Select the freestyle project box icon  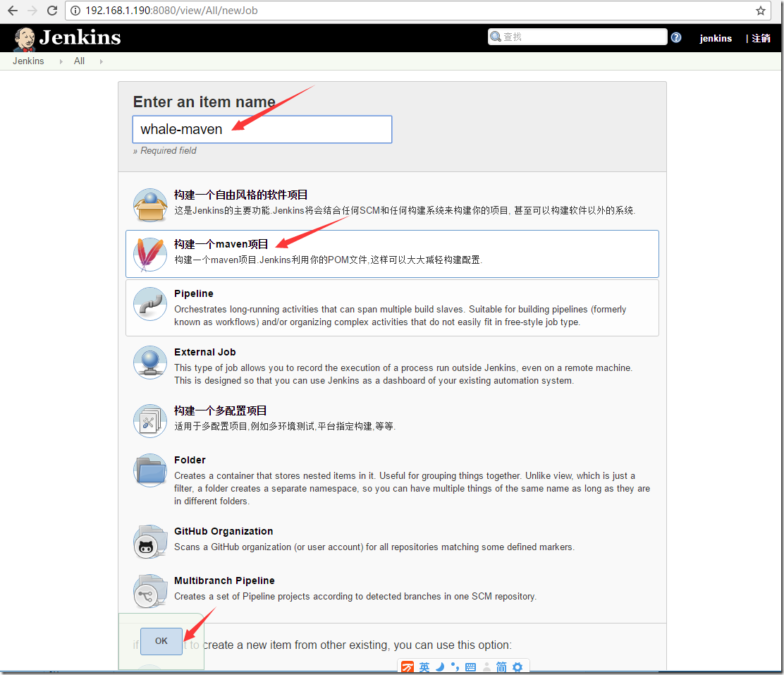pyautogui.click(x=150, y=205)
